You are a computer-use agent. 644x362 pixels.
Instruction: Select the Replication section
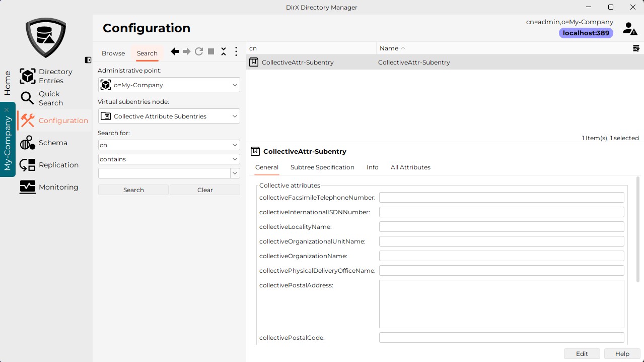[59, 165]
